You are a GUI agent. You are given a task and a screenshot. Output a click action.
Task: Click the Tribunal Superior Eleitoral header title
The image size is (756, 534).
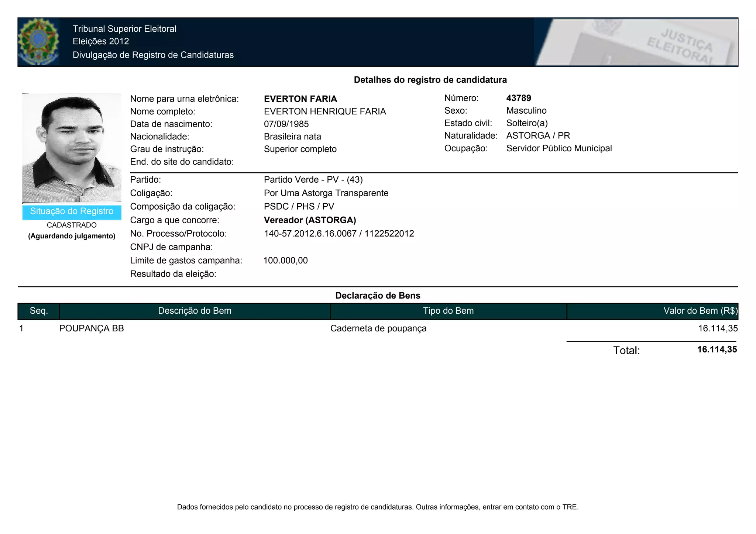124,29
